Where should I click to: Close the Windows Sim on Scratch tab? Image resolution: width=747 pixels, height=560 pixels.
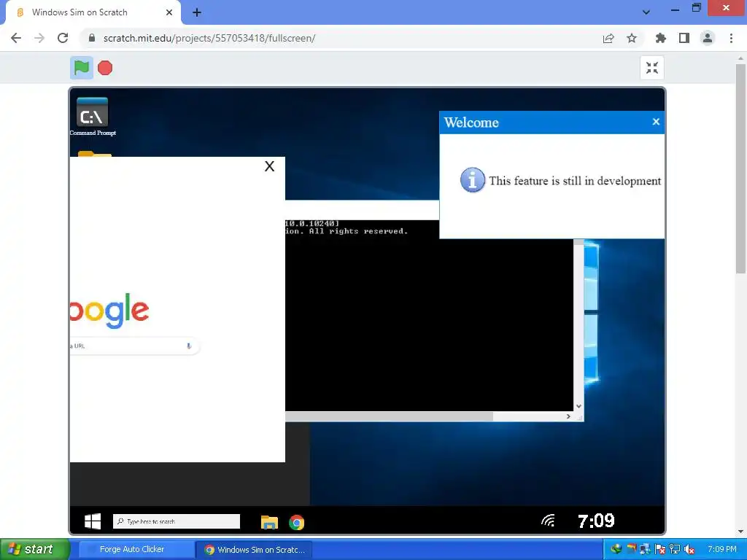169,12
